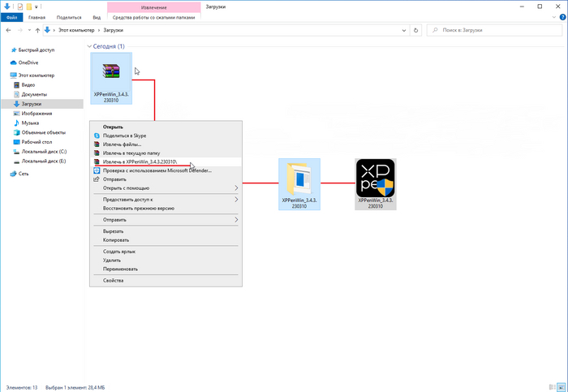Open the Главная ribbon tab
Screen dimensions: 568x392
coord(37,17)
